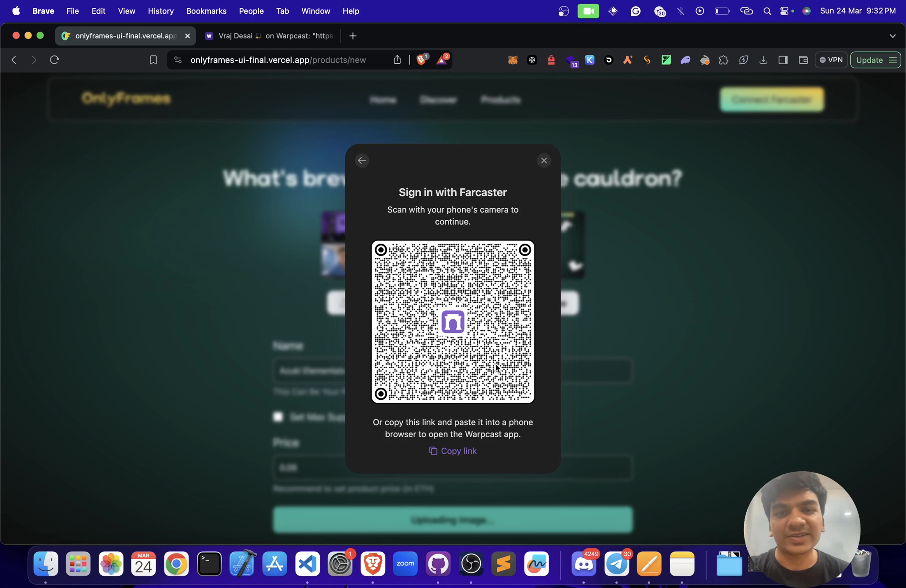Viewport: 906px width, 588px height.
Task: Click the OnlyFrames logo
Action: (126, 98)
